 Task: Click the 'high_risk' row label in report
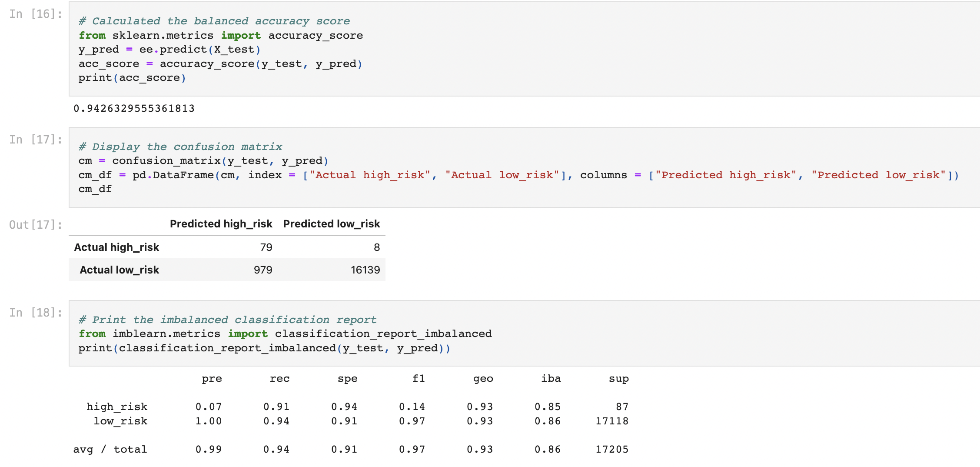click(x=117, y=407)
